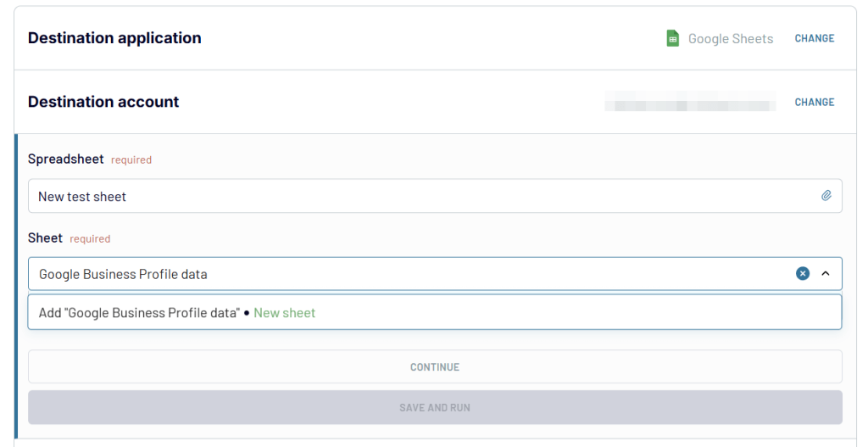The width and height of the screenshot is (868, 447).
Task: Click the green Google Sheets icon
Action: pos(672,38)
